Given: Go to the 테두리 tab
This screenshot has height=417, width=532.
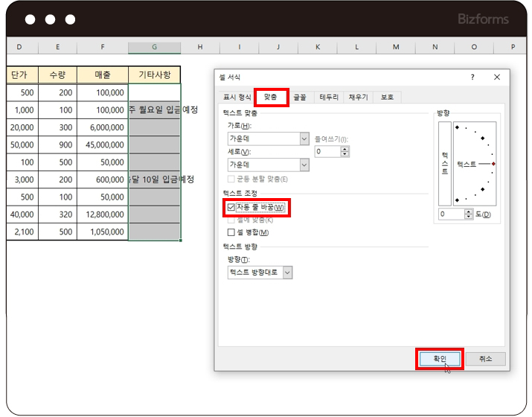Looking at the screenshot, I should [329, 98].
